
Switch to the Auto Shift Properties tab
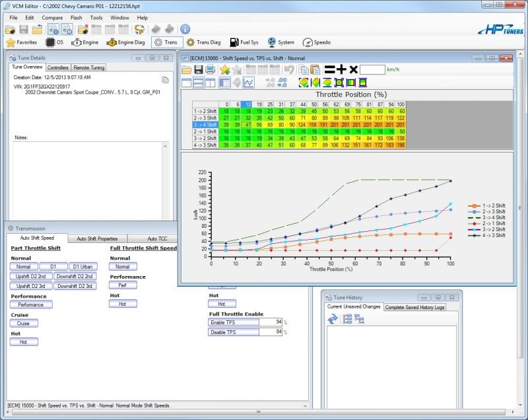(x=97, y=238)
